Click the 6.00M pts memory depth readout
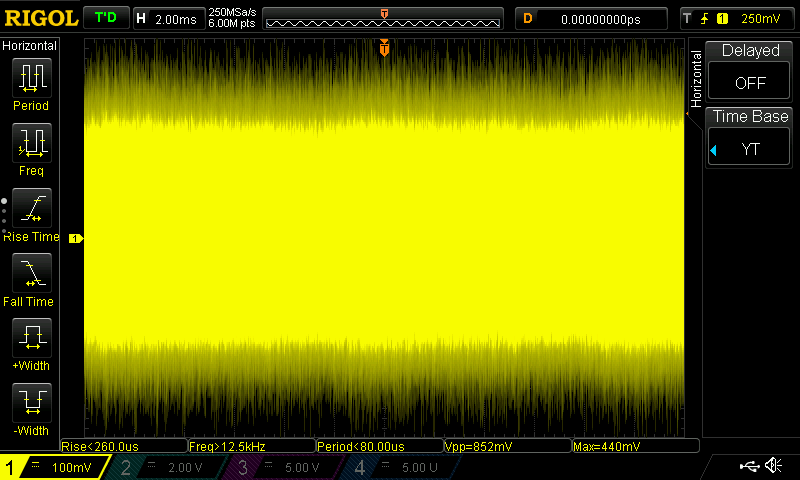 232,23
